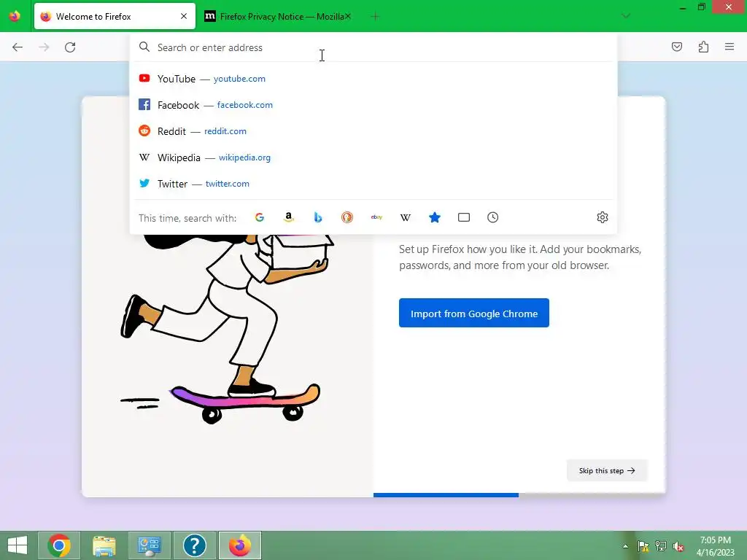The width and height of the screenshot is (747, 560).
Task: Expand the list all tabs chevron
Action: (x=626, y=16)
